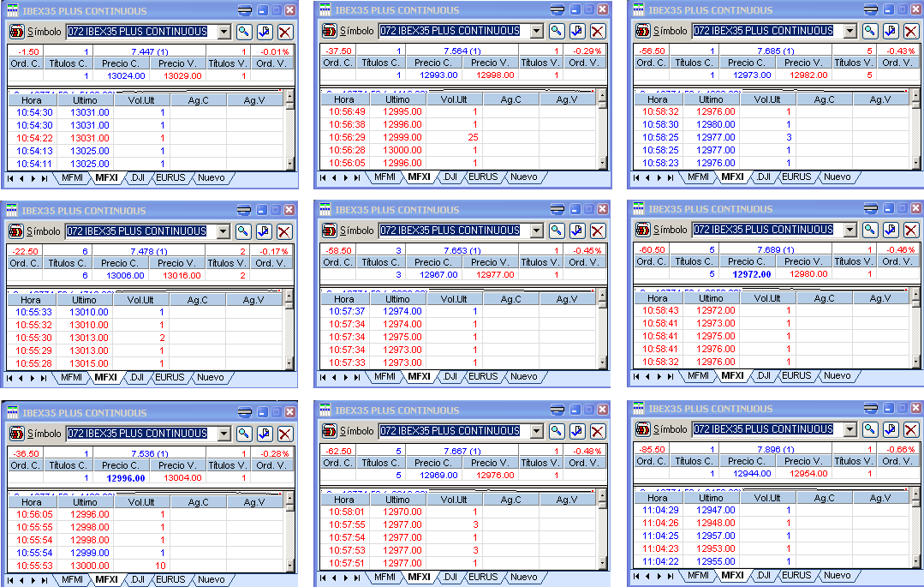Viewport: 924px width, 587px height.
Task: Click the document checkmark icon in the -0.45% window
Action: point(577,231)
